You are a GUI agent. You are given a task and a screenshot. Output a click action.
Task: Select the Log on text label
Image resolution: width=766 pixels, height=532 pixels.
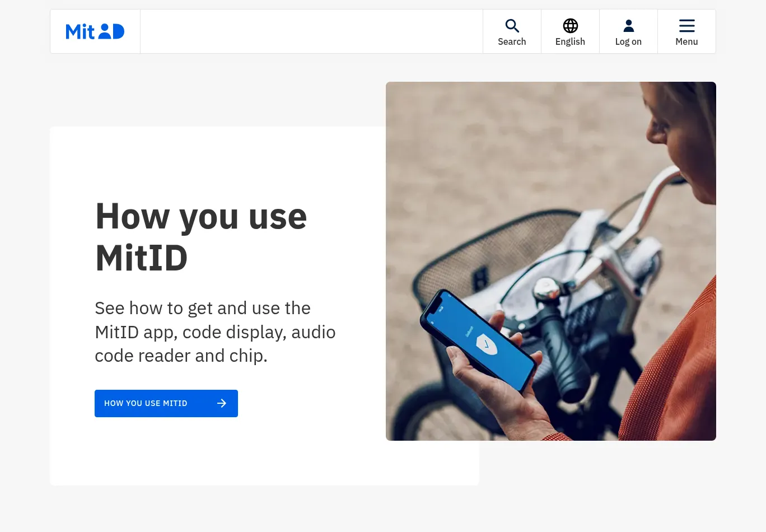(x=628, y=42)
